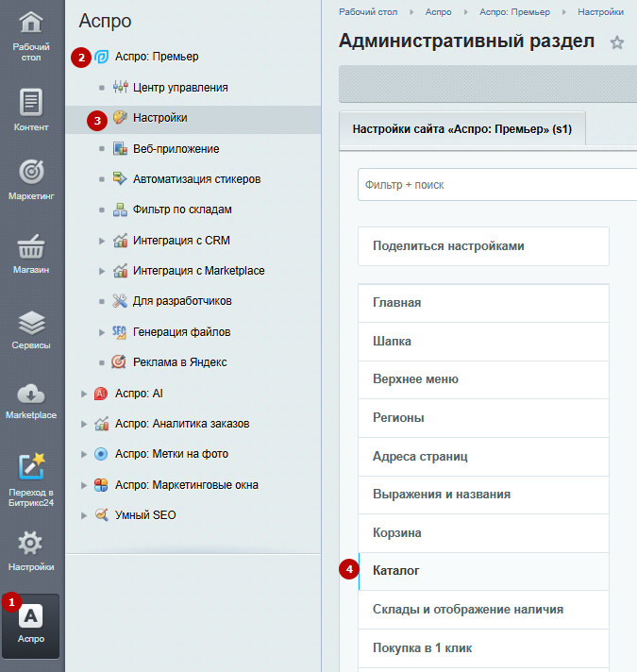Expand Аспро: Метки на фото node
The width and height of the screenshot is (637, 672).
pyautogui.click(x=84, y=454)
